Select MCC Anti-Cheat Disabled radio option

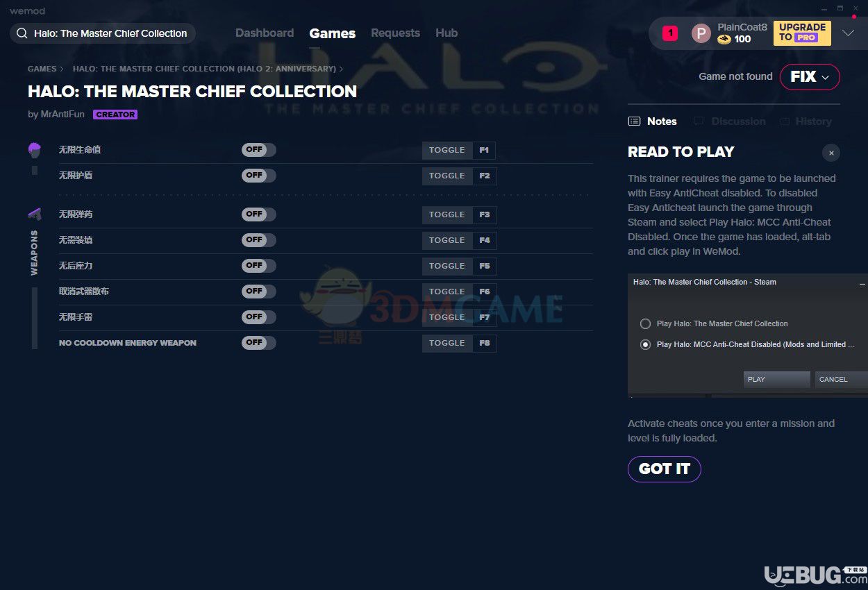coord(646,344)
